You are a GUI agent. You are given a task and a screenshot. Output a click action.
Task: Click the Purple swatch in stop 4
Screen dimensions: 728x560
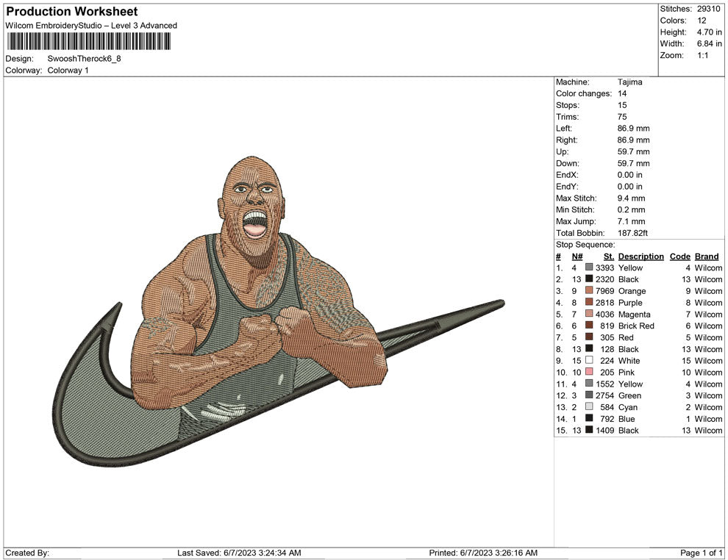tap(589, 303)
